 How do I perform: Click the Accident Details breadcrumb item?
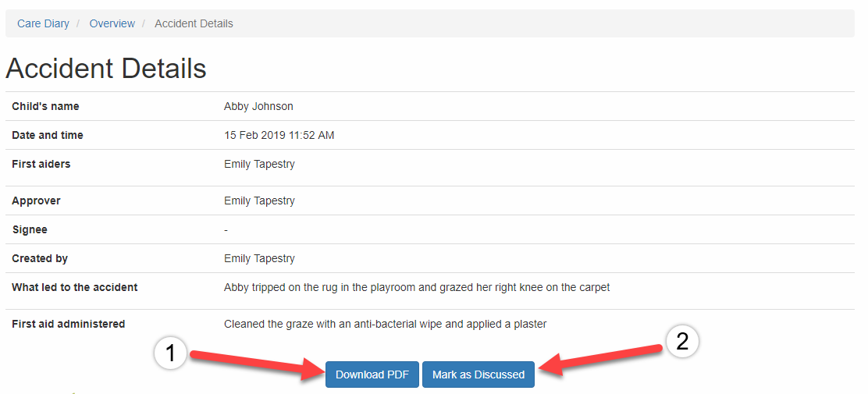click(x=194, y=23)
